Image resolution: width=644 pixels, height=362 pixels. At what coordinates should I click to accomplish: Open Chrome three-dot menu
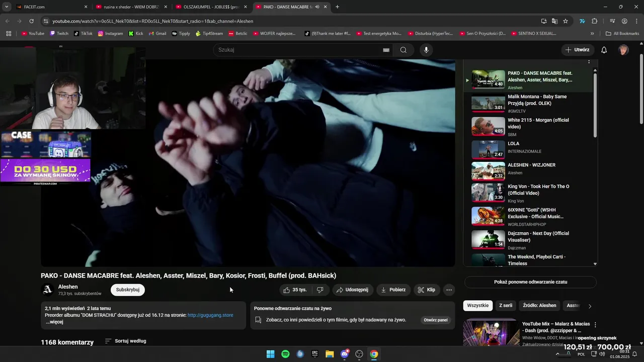click(636, 21)
